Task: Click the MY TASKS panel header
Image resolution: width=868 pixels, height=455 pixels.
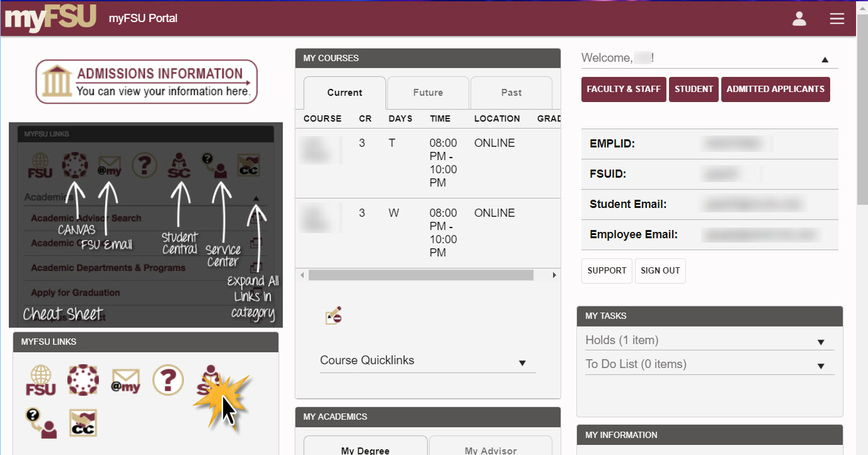Action: [709, 316]
